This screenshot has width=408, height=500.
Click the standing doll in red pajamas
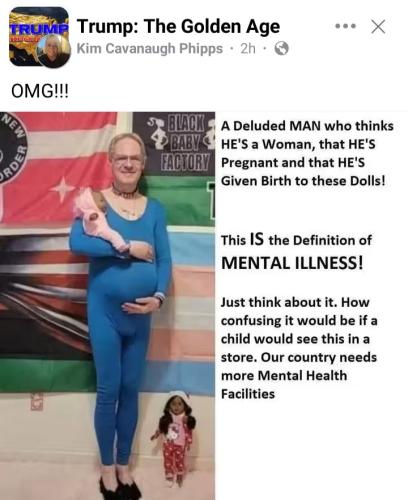click(175, 439)
